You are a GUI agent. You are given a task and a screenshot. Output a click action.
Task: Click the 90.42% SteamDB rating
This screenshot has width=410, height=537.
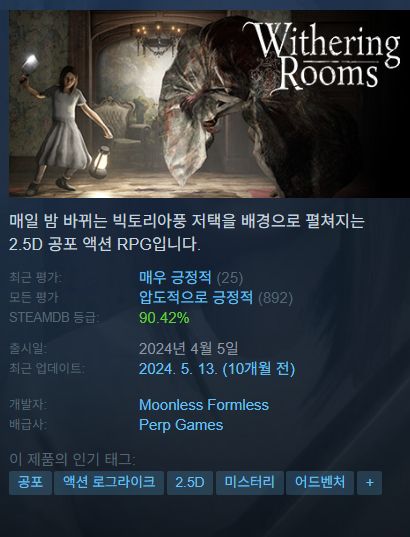click(x=164, y=317)
